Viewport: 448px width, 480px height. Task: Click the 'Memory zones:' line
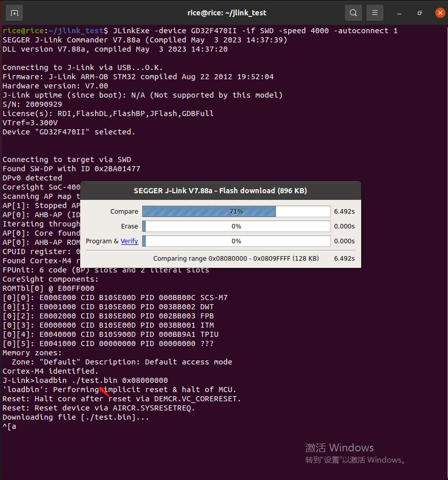pyautogui.click(x=32, y=353)
